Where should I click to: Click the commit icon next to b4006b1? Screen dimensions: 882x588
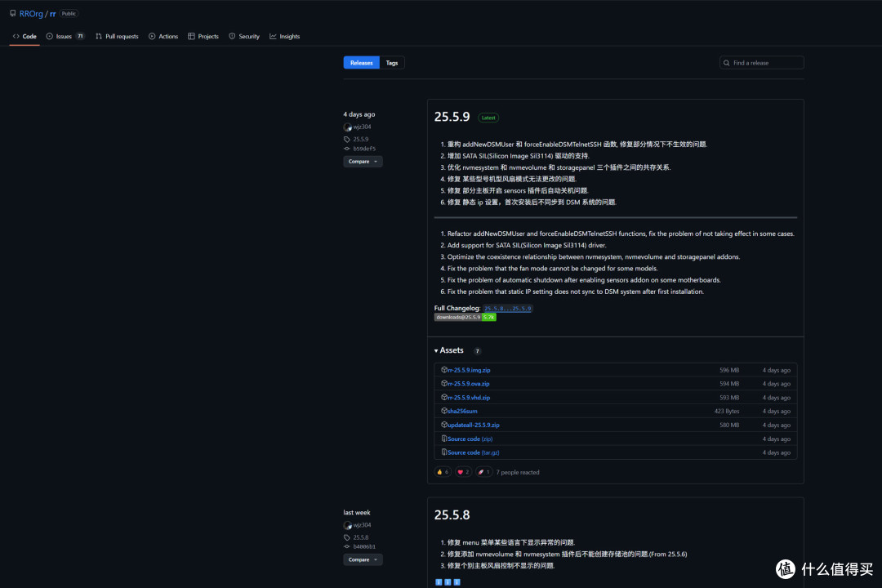point(347,546)
